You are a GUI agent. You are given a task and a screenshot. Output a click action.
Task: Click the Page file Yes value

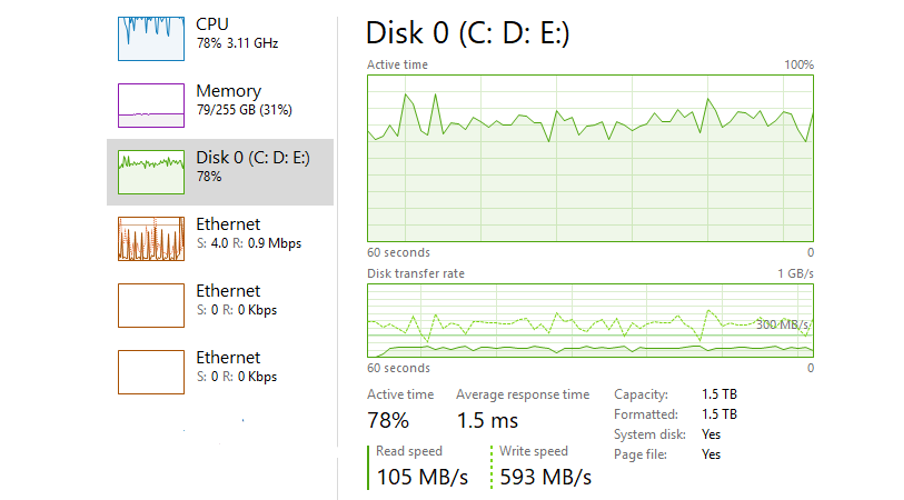pyautogui.click(x=711, y=454)
